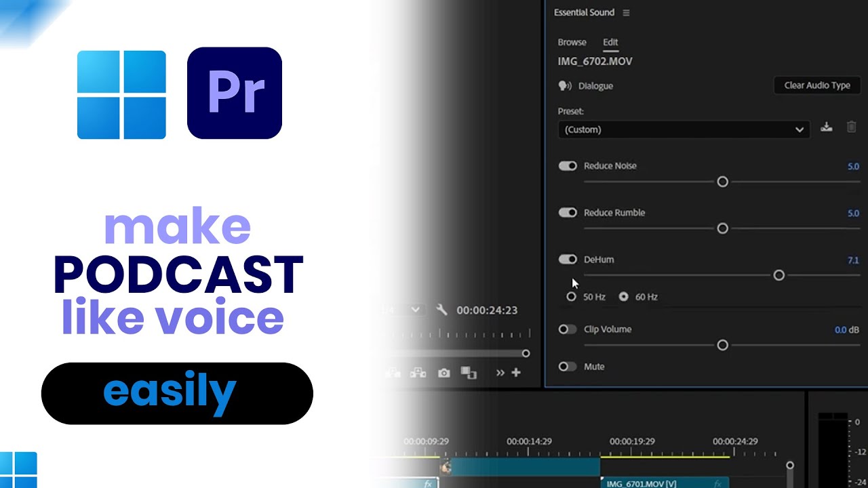Click the Reduce Rumble slider handle

coord(723,228)
